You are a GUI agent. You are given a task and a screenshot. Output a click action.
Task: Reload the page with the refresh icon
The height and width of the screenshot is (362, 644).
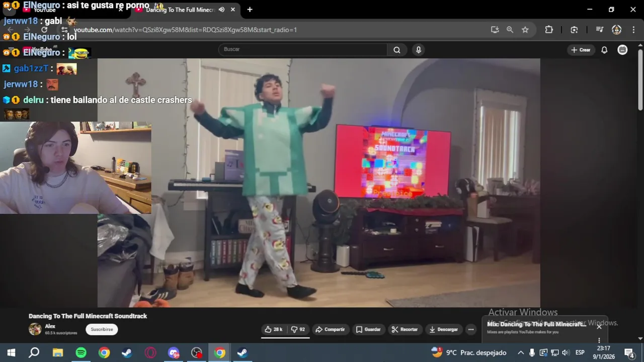(x=44, y=30)
